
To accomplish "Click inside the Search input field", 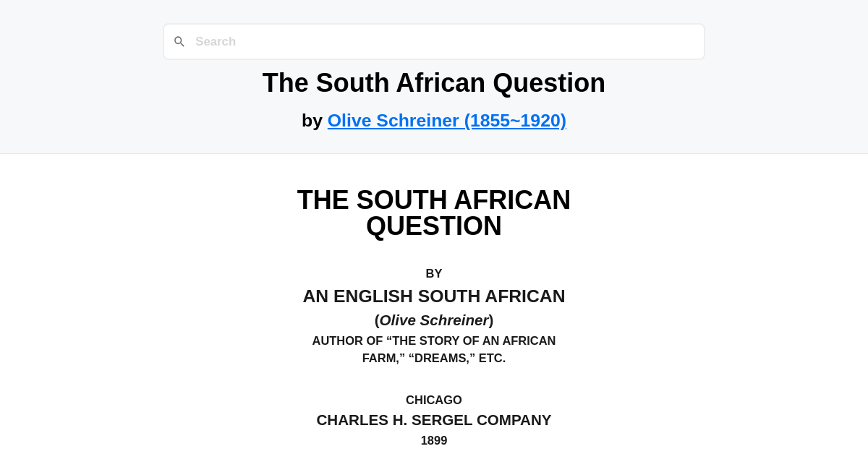I will (x=434, y=41).
